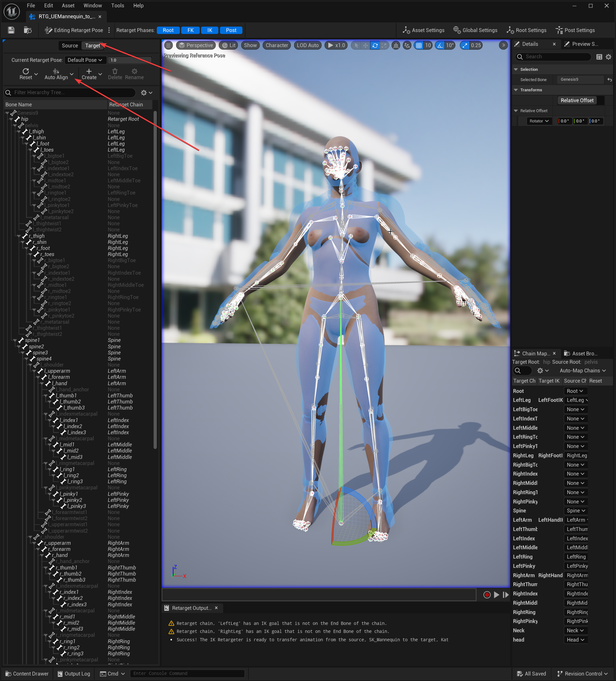
Task: Open the Auto Align options dropdown arrow
Action: coord(72,74)
